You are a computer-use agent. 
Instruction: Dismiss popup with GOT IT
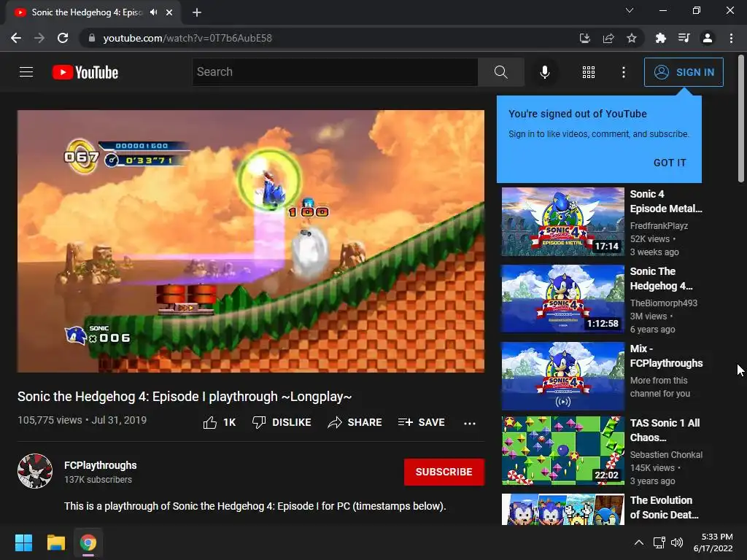click(670, 163)
